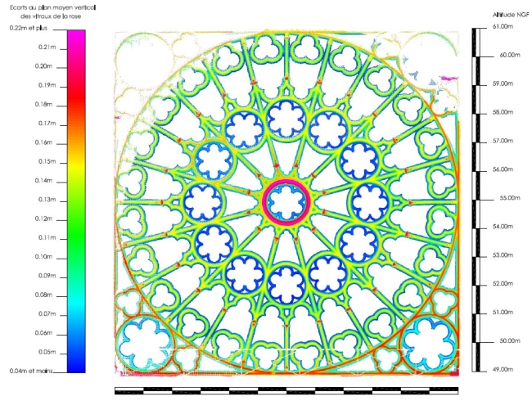This screenshot has height=401, width=532.
Task: Click the rainbow deviation color scale bar
Action: 76,201
